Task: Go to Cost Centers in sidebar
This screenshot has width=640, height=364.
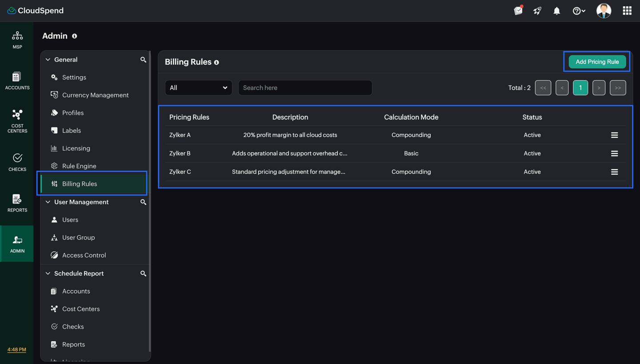Action: pos(17,121)
